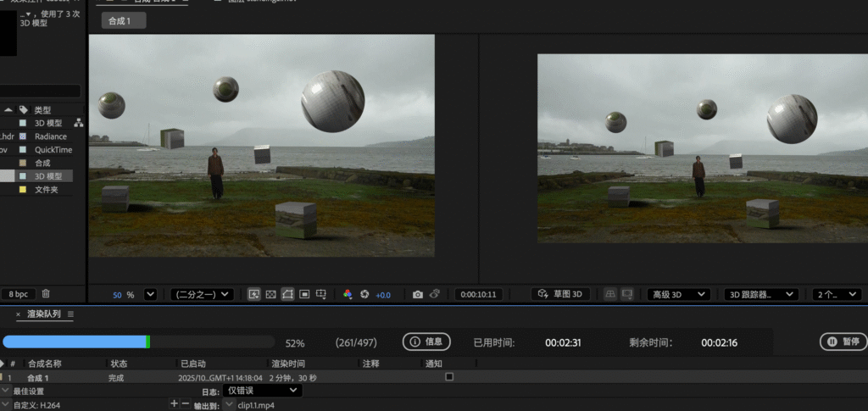Click the trash icon in project panel
This screenshot has width=868, height=411.
(x=46, y=293)
